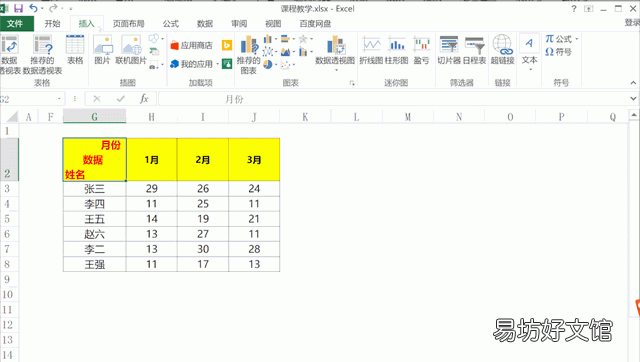The height and width of the screenshot is (362, 640).
Task: Collapse the ribbon
Action: click(633, 83)
